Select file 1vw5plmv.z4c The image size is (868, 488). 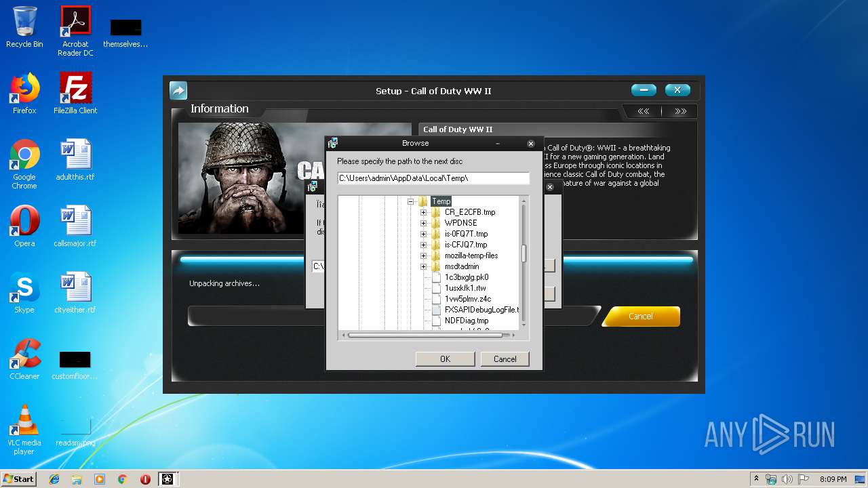[468, 299]
